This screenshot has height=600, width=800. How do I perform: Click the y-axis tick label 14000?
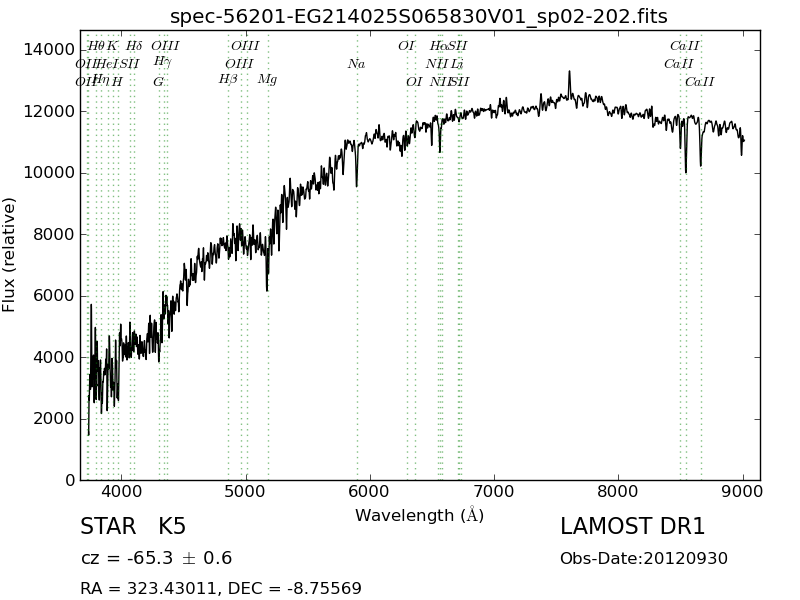49,49
